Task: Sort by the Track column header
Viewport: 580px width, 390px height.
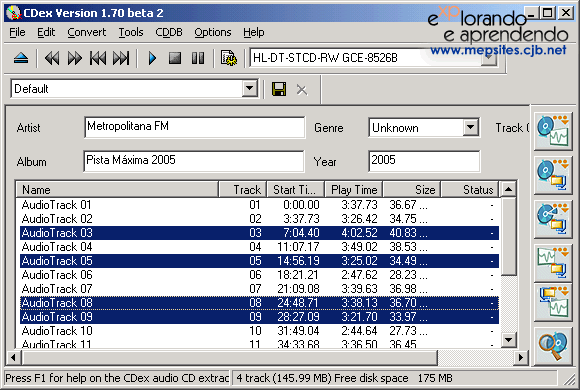Action: (243, 190)
